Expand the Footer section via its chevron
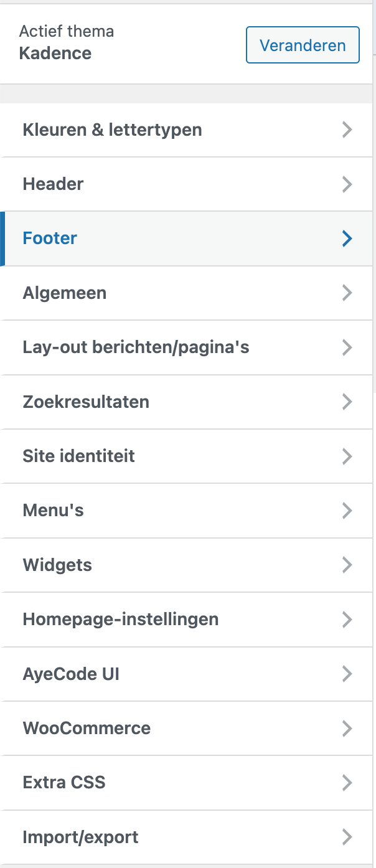 (347, 238)
